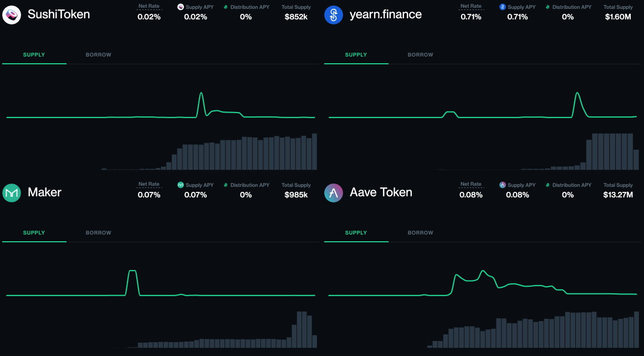Screen dimensions: 644x356
Task: Select the Maker SUPPLY tab
Action: pyautogui.click(x=34, y=233)
